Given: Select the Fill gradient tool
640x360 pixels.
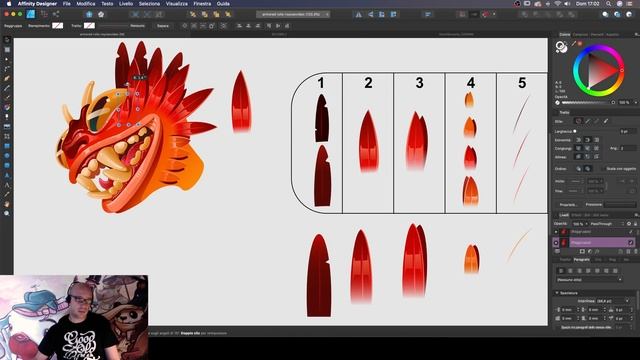Looking at the screenshot, I should 7,108.
